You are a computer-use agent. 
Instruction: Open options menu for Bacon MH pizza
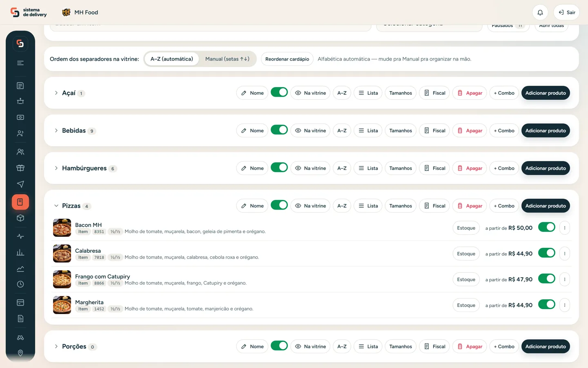(x=565, y=228)
